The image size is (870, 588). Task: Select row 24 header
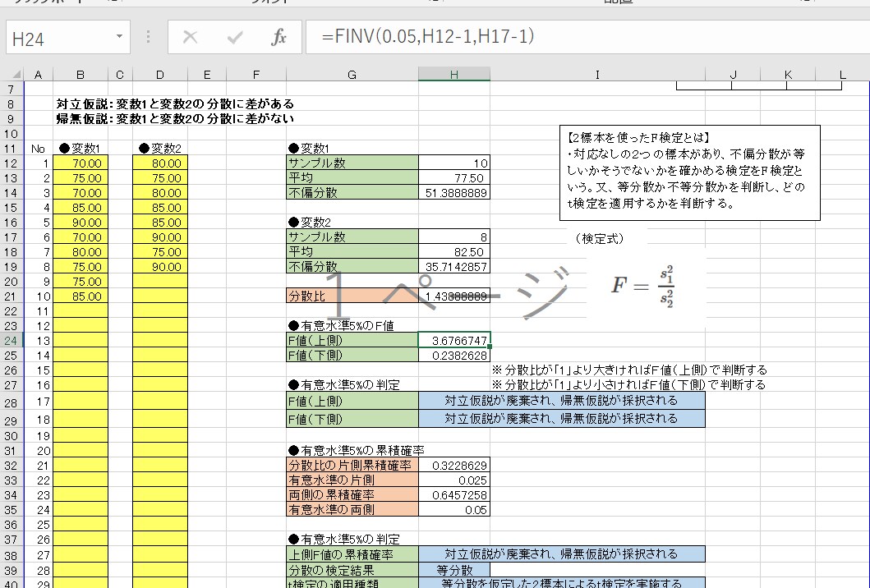click(12, 341)
